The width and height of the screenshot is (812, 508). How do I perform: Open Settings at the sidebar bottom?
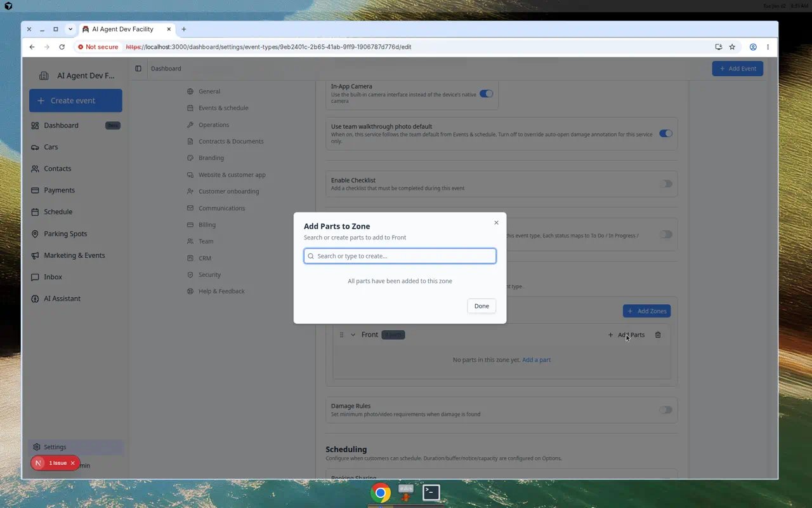(x=75, y=447)
